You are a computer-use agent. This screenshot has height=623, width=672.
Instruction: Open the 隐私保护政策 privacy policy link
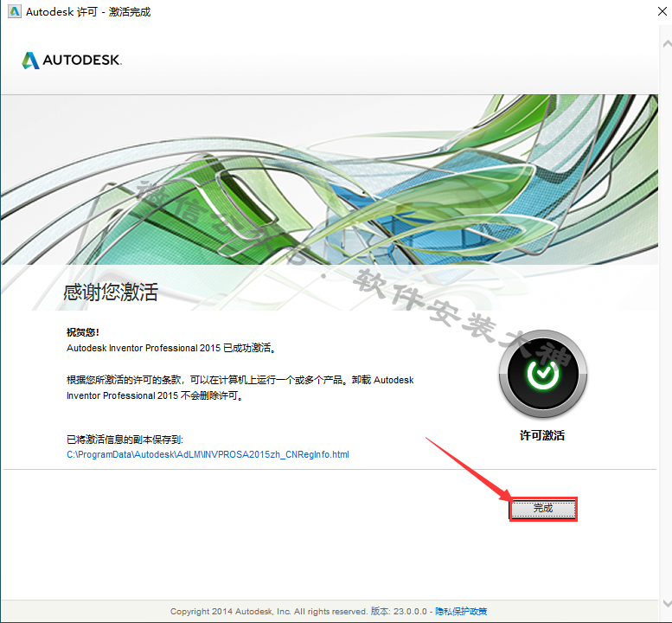[461, 611]
